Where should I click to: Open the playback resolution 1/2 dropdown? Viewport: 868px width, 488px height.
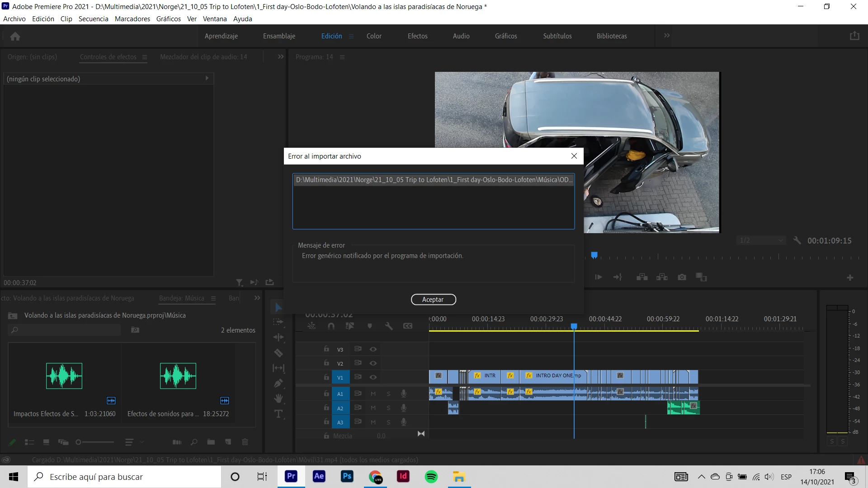[762, 240]
